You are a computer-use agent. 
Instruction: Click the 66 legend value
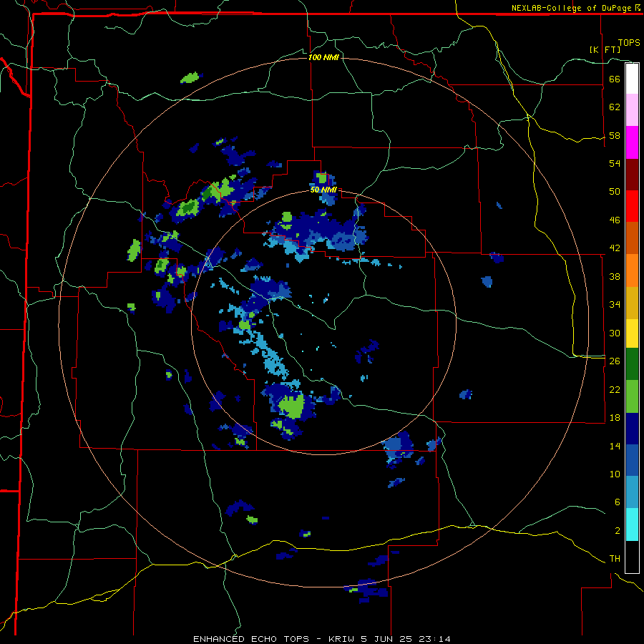(615, 79)
